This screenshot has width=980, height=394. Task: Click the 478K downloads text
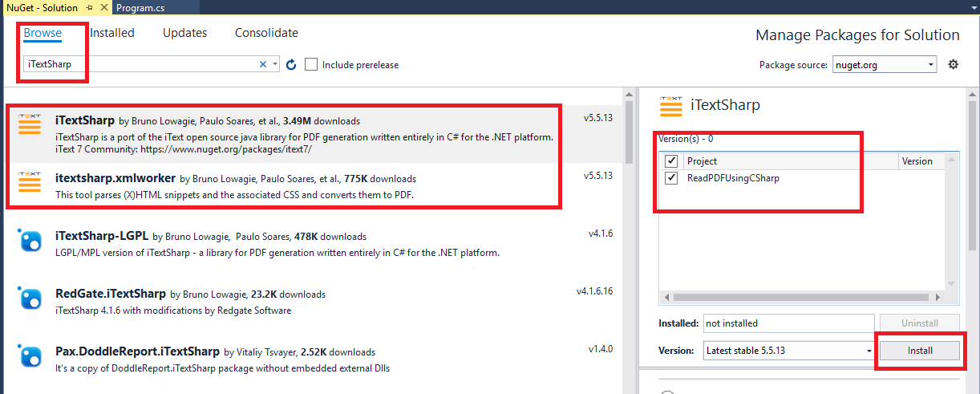pos(331,237)
